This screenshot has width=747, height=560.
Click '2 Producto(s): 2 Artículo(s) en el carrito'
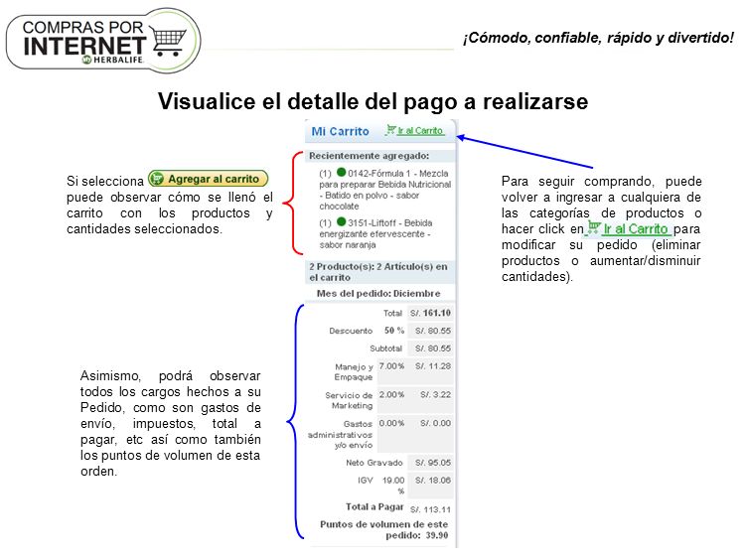tap(378, 272)
